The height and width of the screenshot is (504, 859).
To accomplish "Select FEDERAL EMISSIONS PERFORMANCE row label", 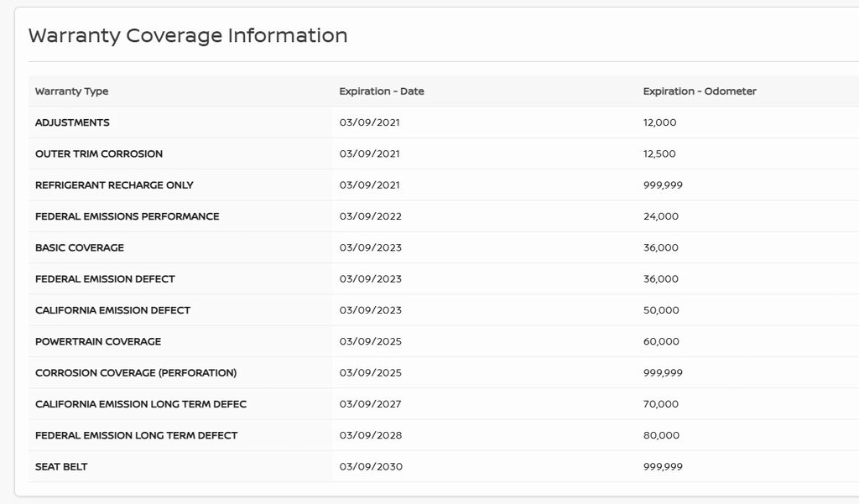I will pos(127,216).
